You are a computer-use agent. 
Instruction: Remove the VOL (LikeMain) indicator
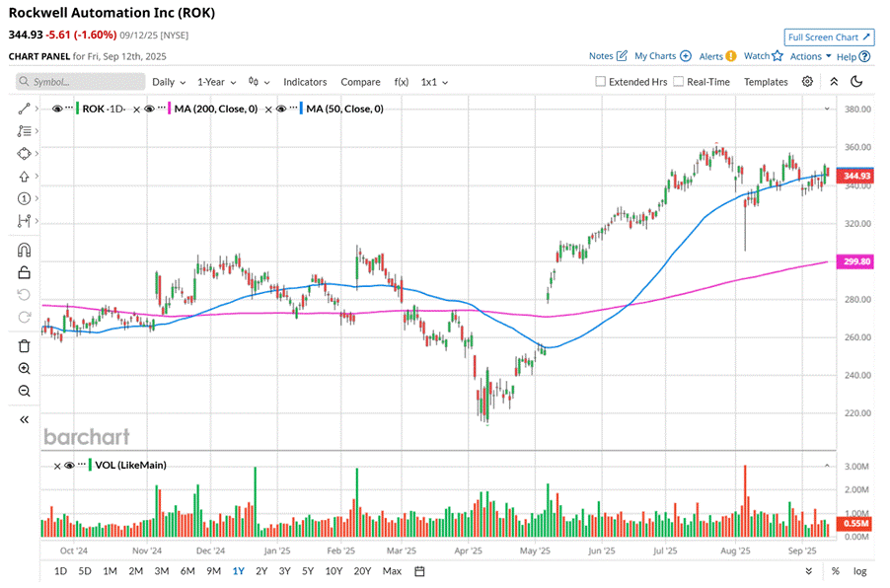57,466
